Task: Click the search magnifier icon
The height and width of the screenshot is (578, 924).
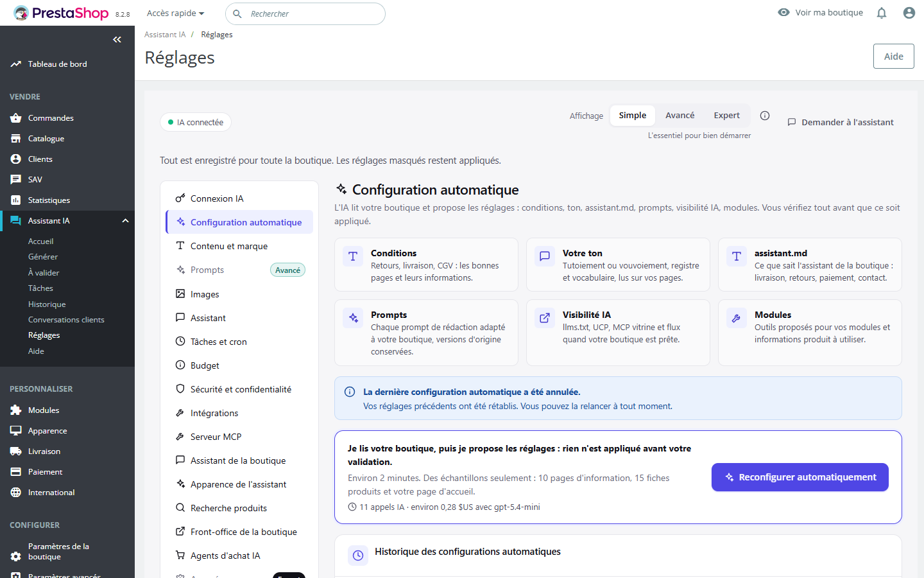Action: [237, 13]
